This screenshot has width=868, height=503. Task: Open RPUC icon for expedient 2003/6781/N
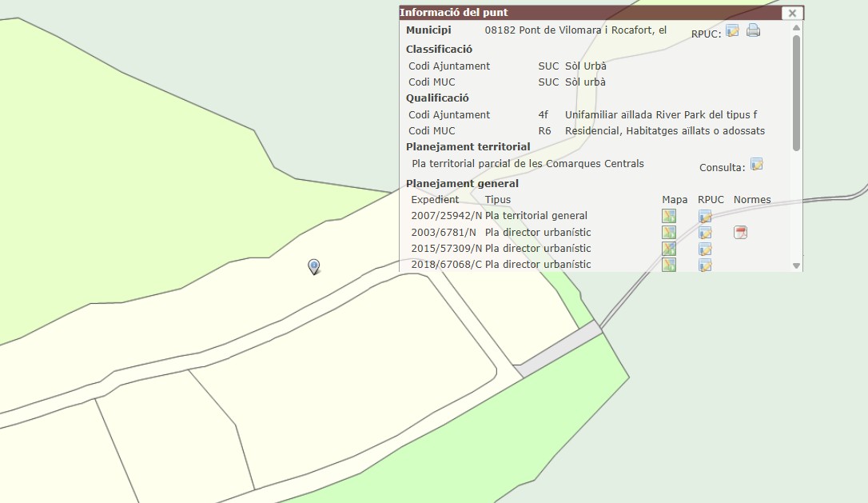pyautogui.click(x=705, y=233)
